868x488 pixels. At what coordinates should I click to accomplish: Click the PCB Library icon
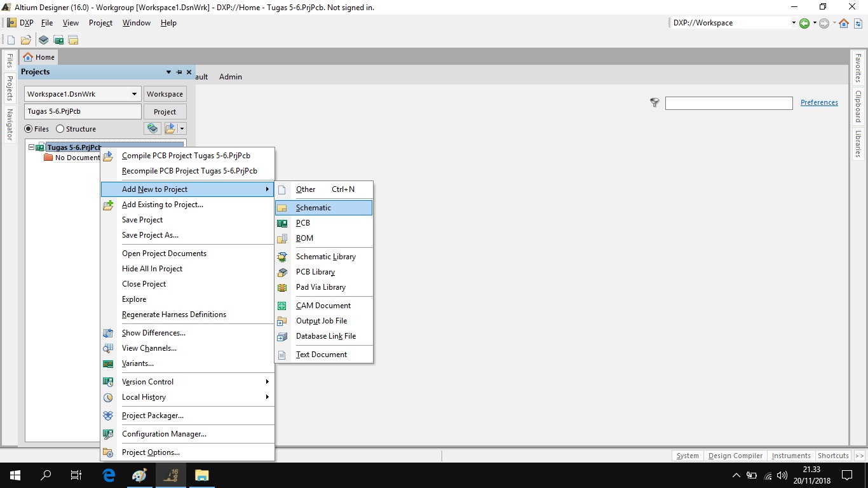[282, 272]
